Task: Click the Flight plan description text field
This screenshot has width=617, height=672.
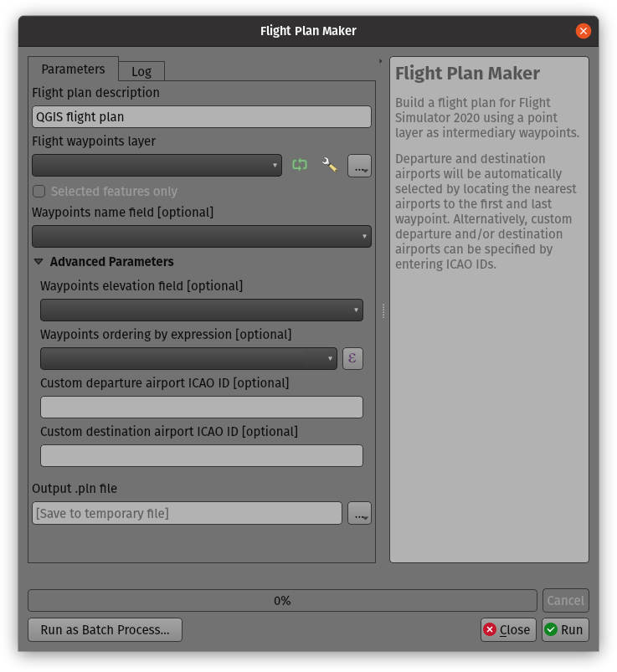Action: 201,117
